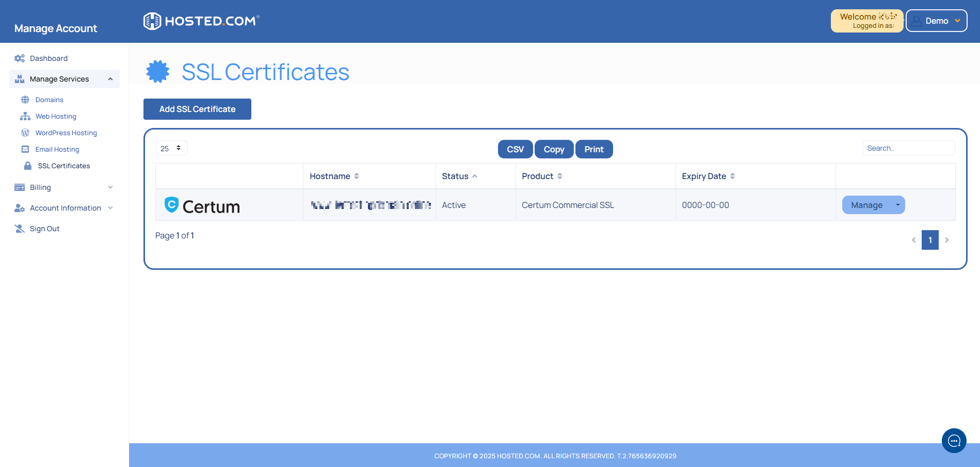Click inside the Search field
This screenshot has height=467, width=980.
point(909,148)
